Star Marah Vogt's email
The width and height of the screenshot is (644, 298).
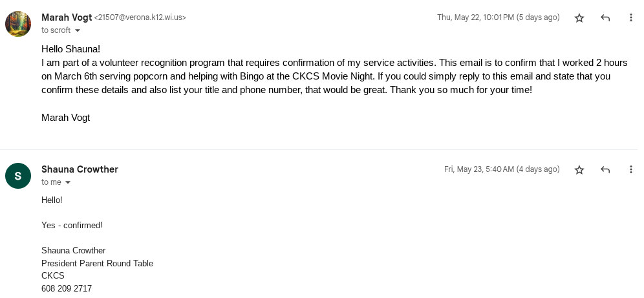(x=579, y=18)
